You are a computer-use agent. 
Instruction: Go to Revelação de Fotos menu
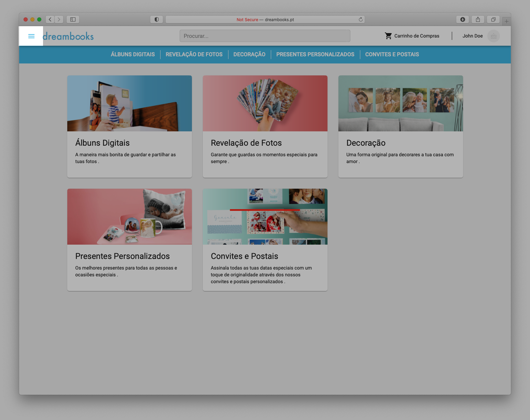[x=194, y=54]
